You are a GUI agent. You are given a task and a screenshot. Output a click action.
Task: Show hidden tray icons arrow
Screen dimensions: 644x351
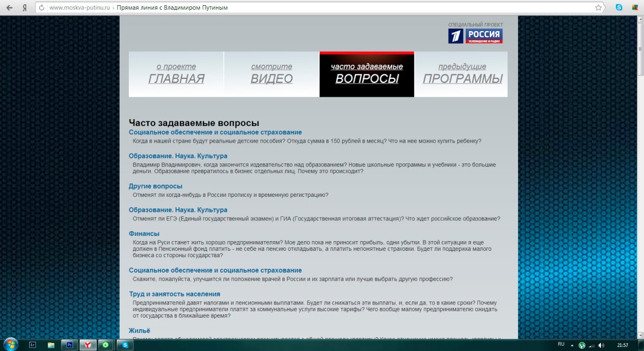point(572,345)
